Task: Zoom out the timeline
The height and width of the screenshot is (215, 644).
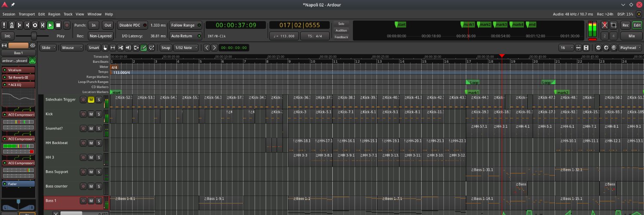Action: click(x=598, y=48)
